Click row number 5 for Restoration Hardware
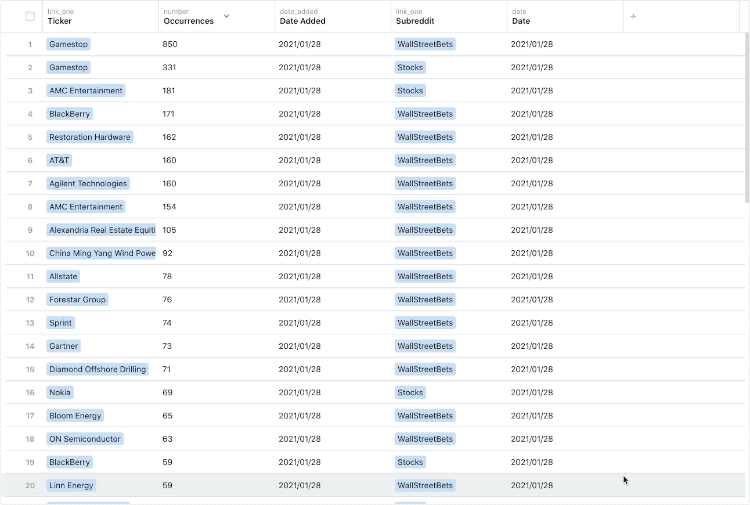 pyautogui.click(x=30, y=137)
